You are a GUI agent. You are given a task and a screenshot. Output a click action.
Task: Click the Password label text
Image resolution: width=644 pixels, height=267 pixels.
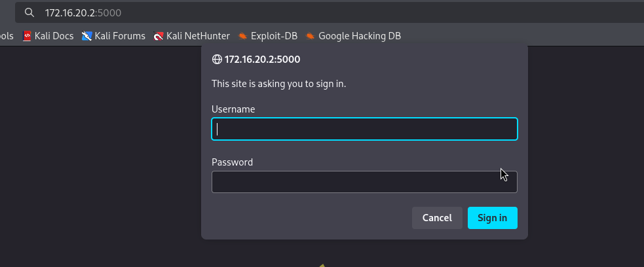click(x=232, y=162)
